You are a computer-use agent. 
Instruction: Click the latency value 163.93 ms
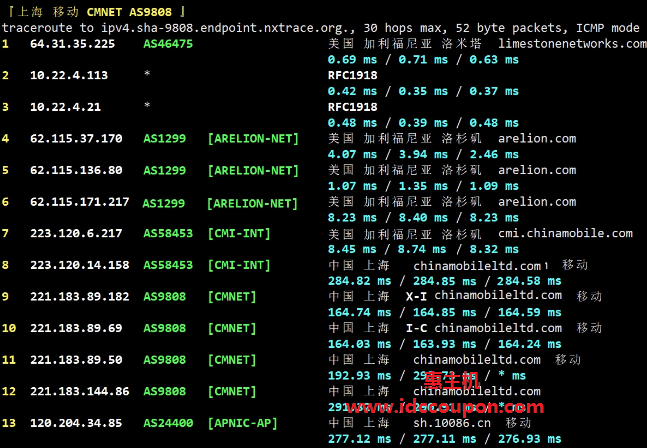pyautogui.click(x=444, y=344)
